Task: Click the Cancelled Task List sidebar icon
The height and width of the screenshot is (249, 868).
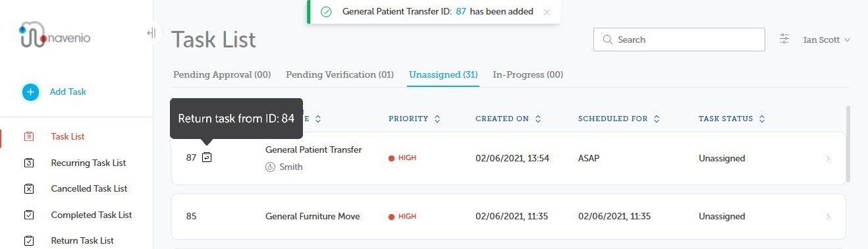Action: coord(28,189)
